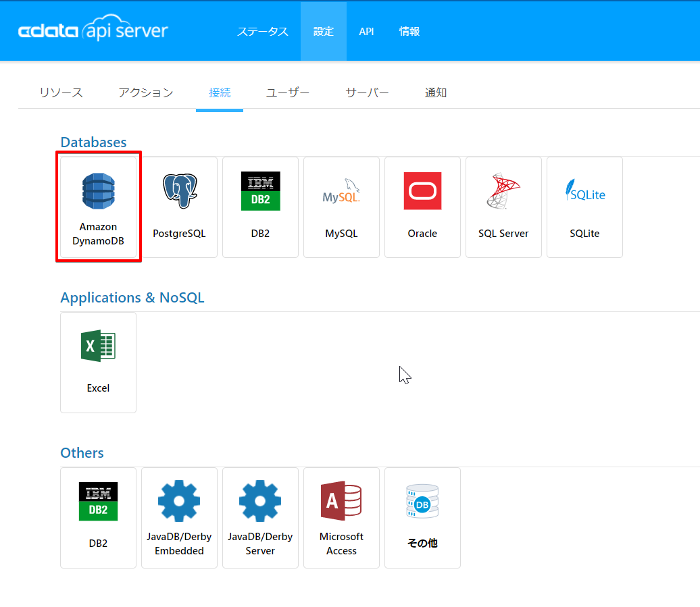Choose JavaDB/Derby Embedded gear icon

(x=179, y=501)
